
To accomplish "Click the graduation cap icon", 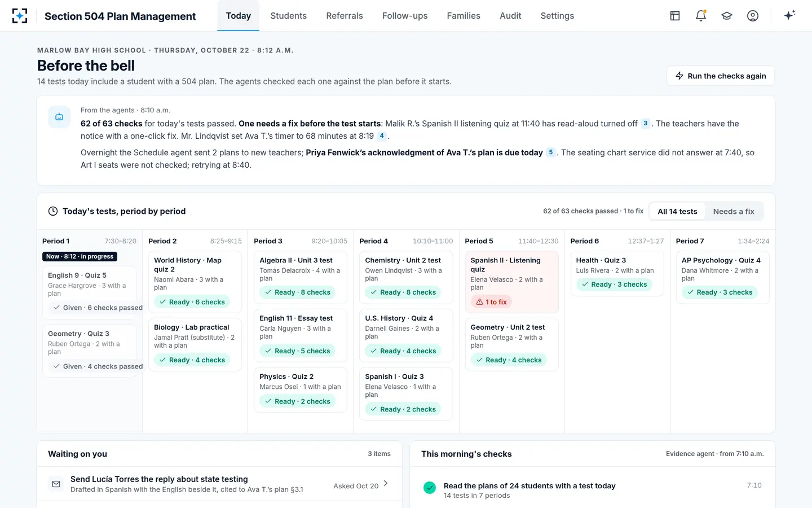I will click(x=727, y=16).
